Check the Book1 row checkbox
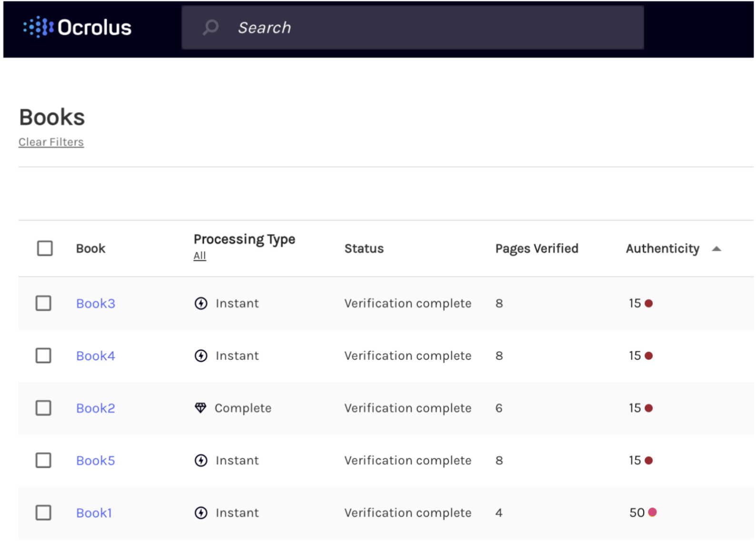 click(x=43, y=513)
